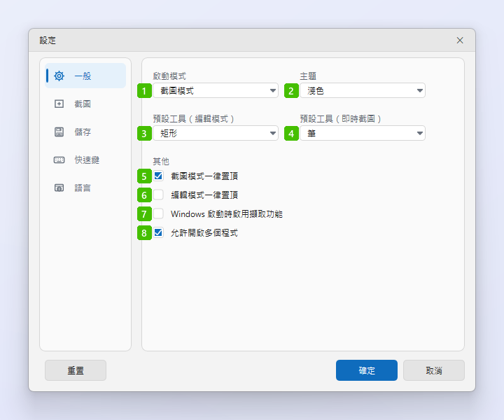This screenshot has width=504, height=420.
Task: Enable Windows 啟動時啟用擷取功能 checkbox
Action: tap(158, 213)
